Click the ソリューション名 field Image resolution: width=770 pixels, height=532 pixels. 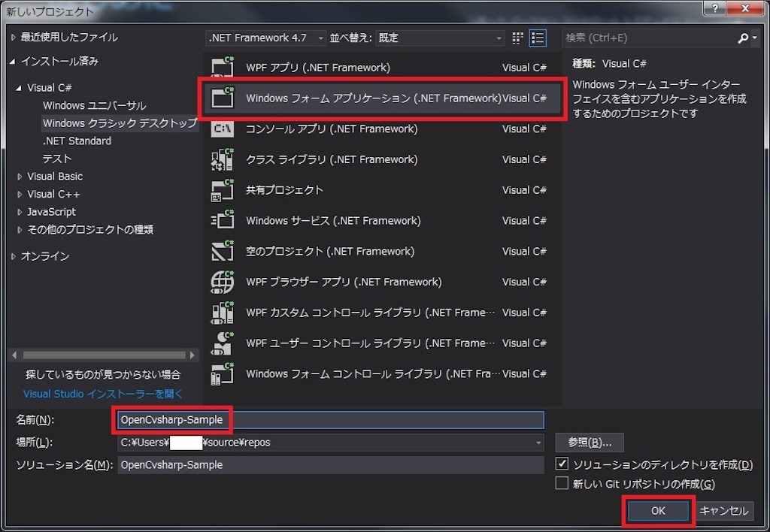click(x=331, y=465)
